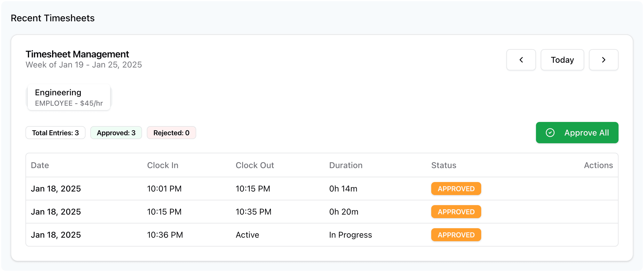Click the Date column header
Screen dimensions: 644x272
(x=40, y=165)
